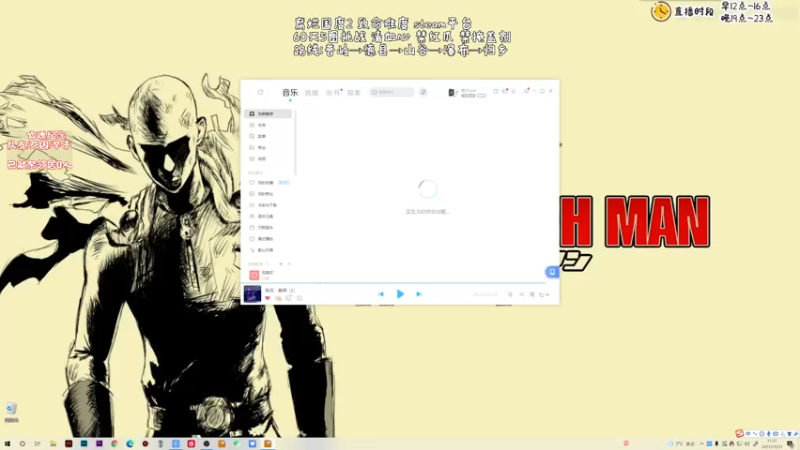Add a new playlist with plus icon
This screenshot has width=800, height=450.
(x=281, y=264)
